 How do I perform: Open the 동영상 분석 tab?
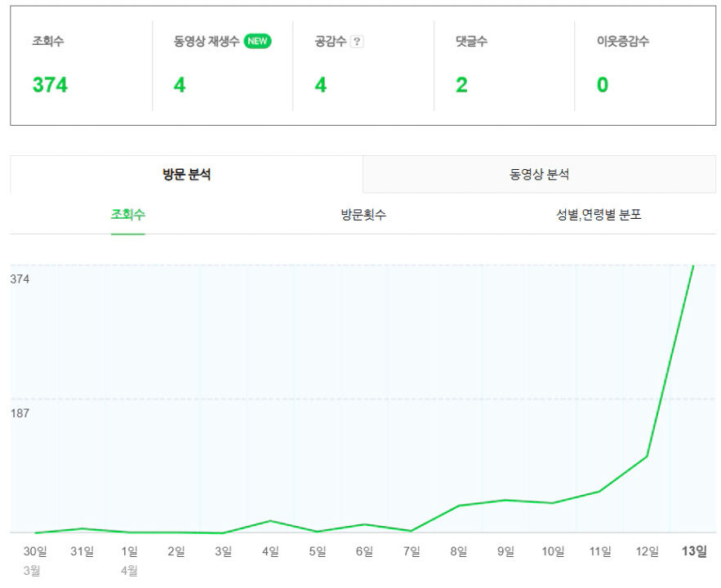[x=539, y=174]
